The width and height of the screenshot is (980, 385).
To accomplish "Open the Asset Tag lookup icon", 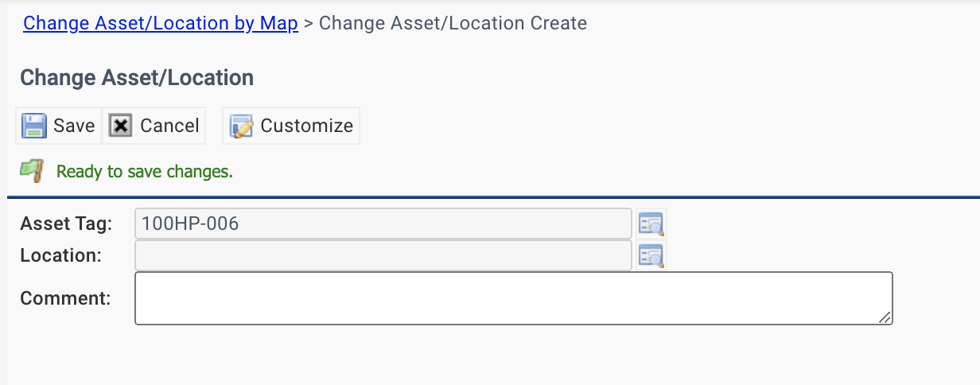I will point(651,224).
